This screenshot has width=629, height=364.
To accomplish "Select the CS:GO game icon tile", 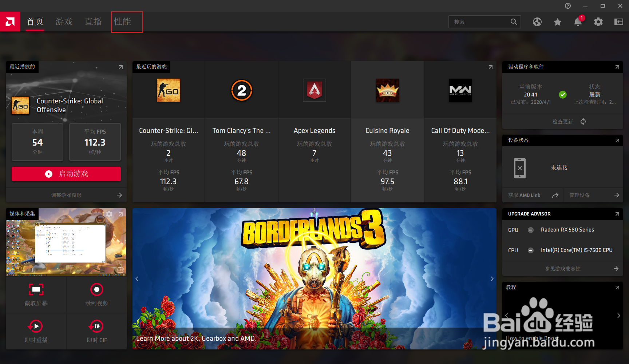I will pyautogui.click(x=169, y=90).
